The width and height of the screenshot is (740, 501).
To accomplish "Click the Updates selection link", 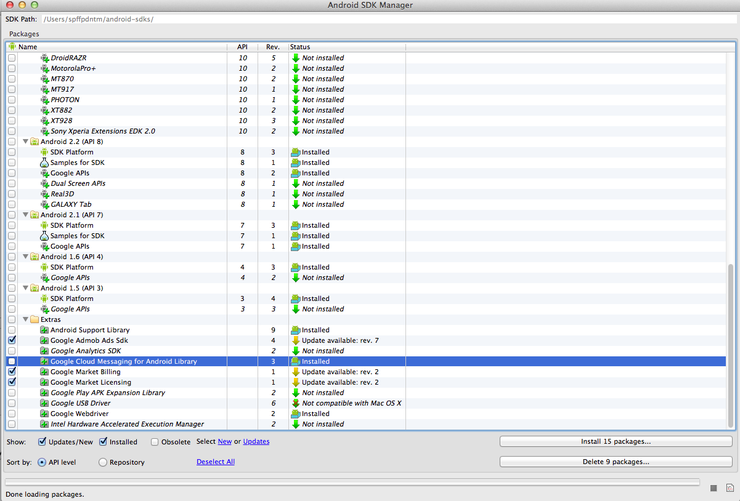I will pos(256,442).
